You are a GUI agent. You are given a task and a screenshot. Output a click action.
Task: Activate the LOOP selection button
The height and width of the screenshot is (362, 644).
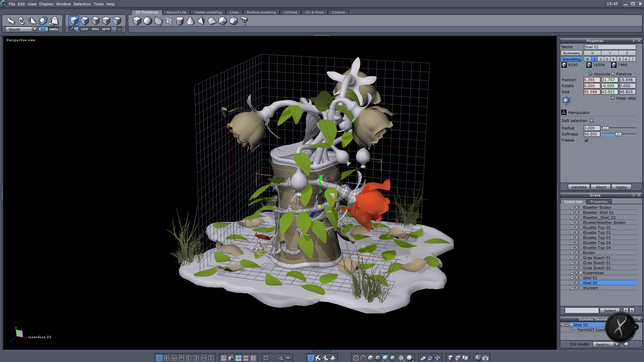pyautogui.click(x=84, y=29)
